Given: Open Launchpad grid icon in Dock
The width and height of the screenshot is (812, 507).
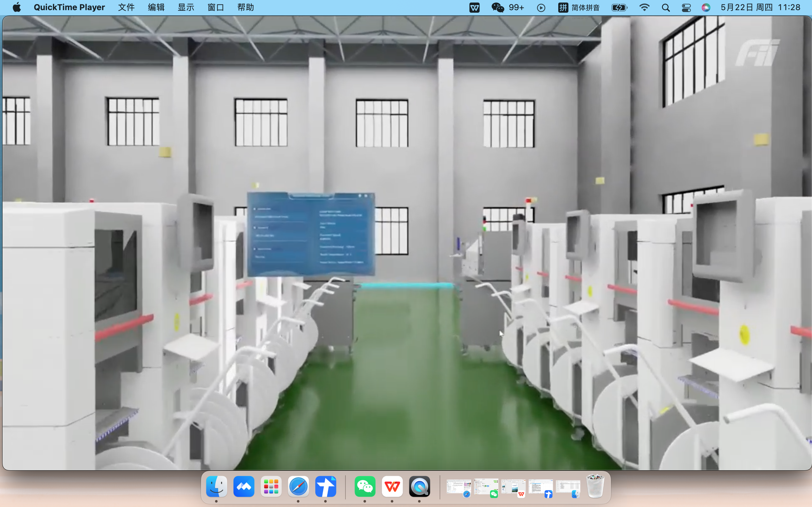Looking at the screenshot, I should [x=271, y=486].
